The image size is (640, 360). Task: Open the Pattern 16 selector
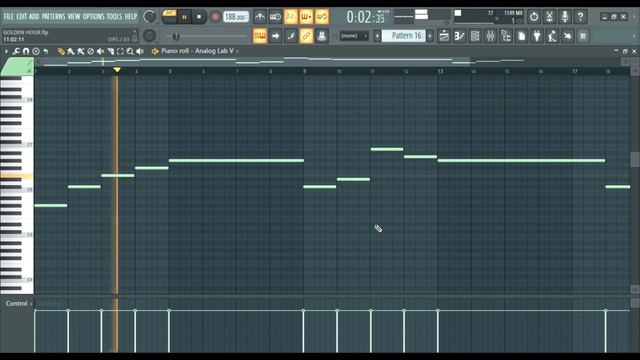pyautogui.click(x=403, y=36)
